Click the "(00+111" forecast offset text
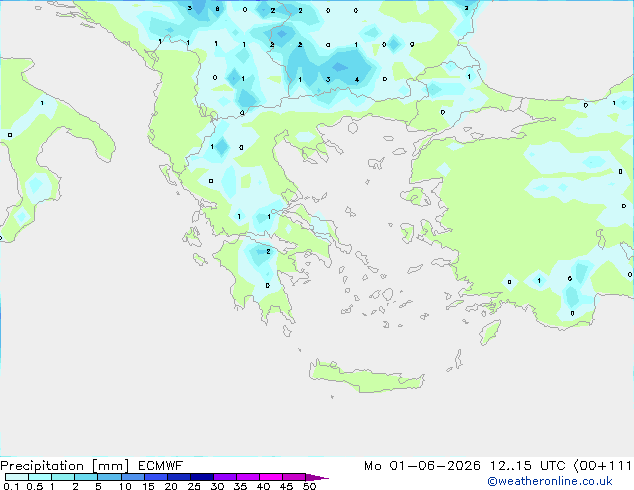634x490 pixels. [603, 466]
